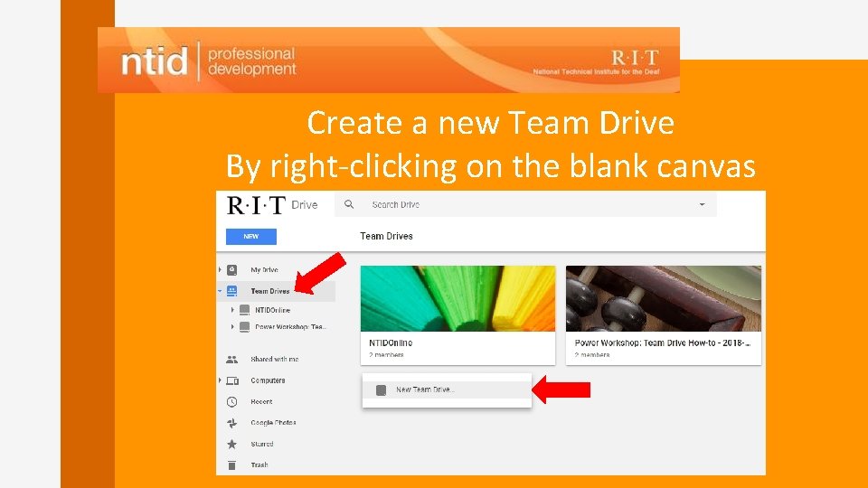Click the My Drive icon
This screenshot has height=488, width=868.
click(232, 270)
